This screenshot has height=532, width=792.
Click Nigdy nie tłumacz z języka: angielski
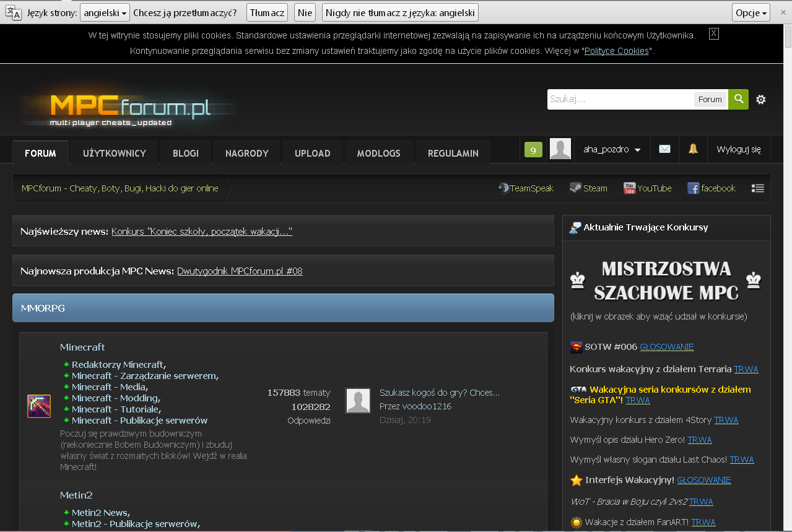[400, 12]
